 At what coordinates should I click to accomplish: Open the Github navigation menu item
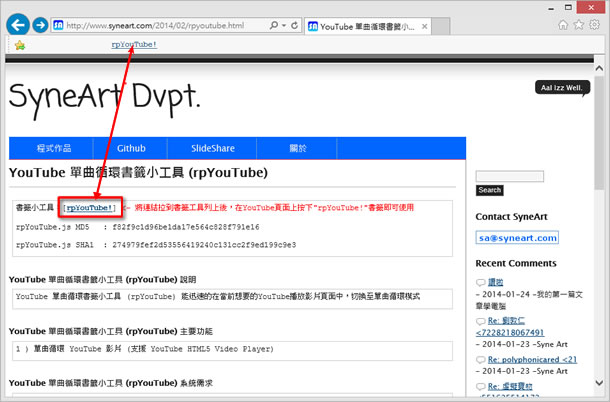(x=131, y=148)
